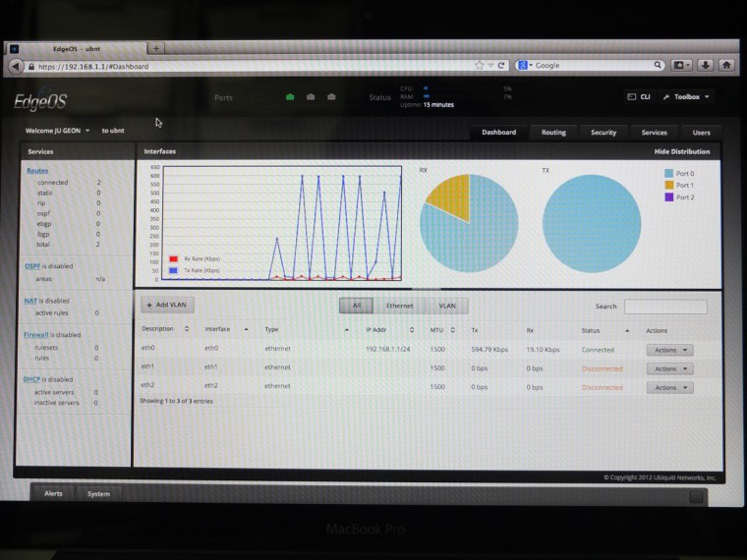This screenshot has height=560, width=747.
Task: Open the DHCP link
Action: [x=31, y=379]
